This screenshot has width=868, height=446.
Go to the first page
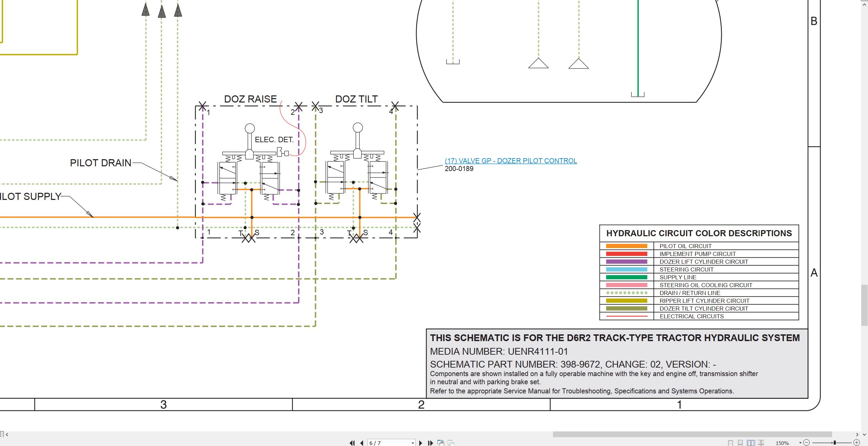352,443
